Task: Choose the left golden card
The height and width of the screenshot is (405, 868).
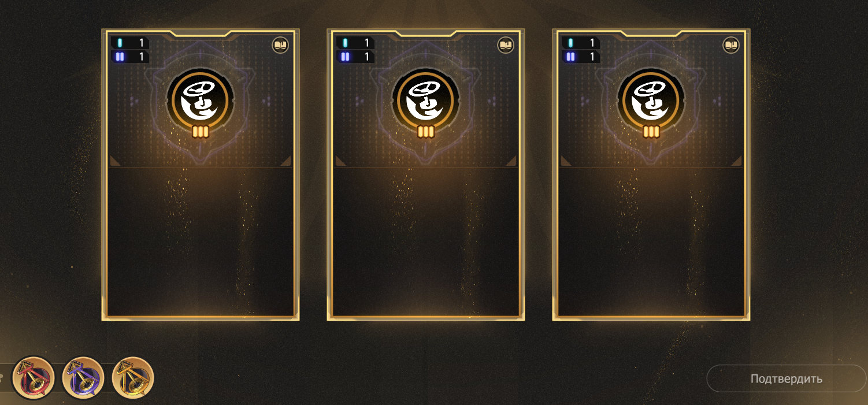Action: pyautogui.click(x=201, y=174)
